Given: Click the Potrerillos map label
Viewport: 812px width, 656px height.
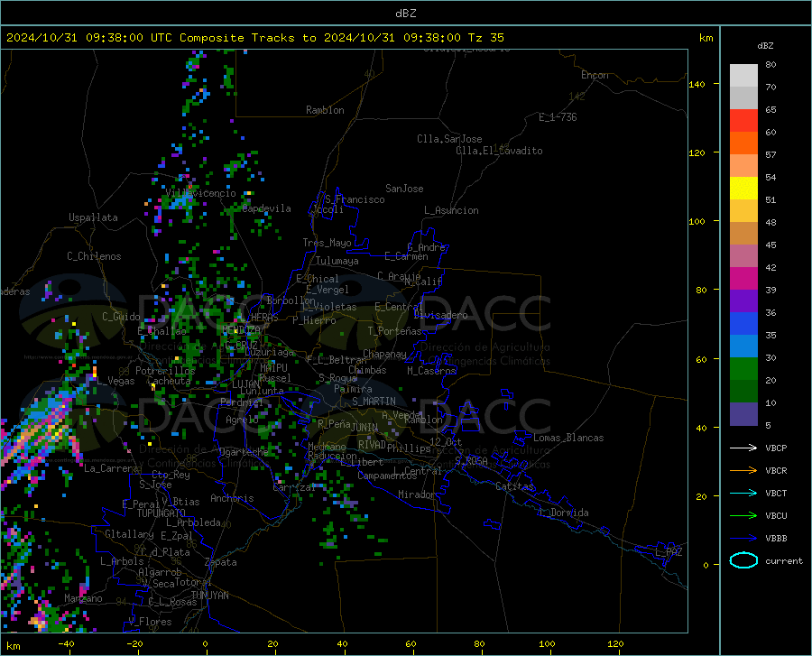Looking at the screenshot, I should (165, 371).
